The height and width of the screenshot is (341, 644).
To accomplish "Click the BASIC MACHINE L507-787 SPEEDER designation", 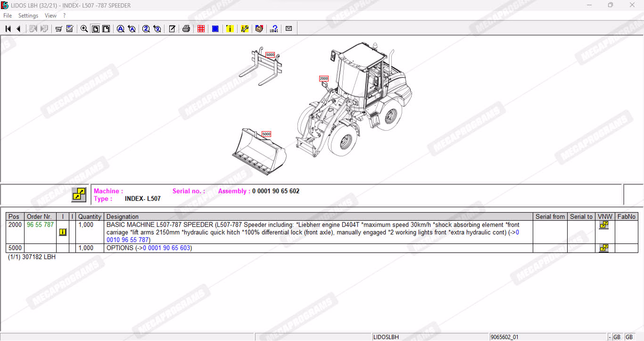I will click(160, 225).
